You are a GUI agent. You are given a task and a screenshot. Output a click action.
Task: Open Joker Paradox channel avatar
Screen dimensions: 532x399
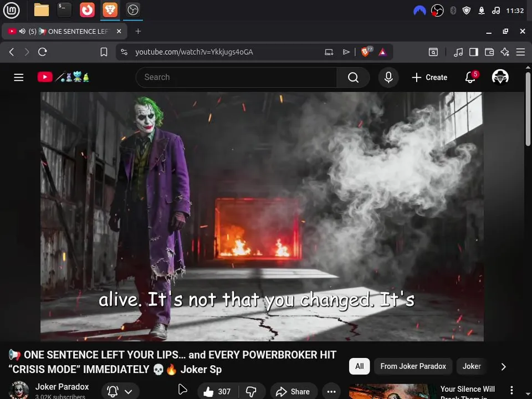(18, 390)
